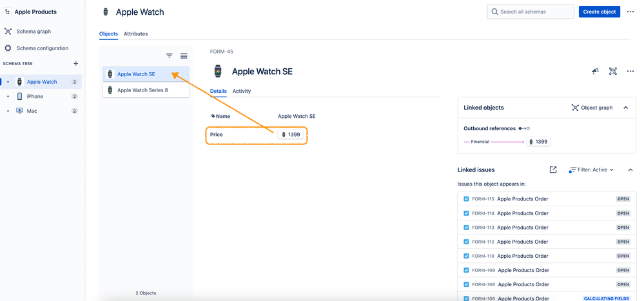Toggle checkbox for FORM-110
This screenshot has height=301, width=644.
(466, 256)
